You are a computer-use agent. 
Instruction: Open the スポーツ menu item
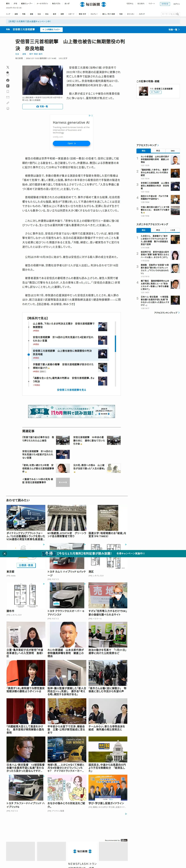71,14
